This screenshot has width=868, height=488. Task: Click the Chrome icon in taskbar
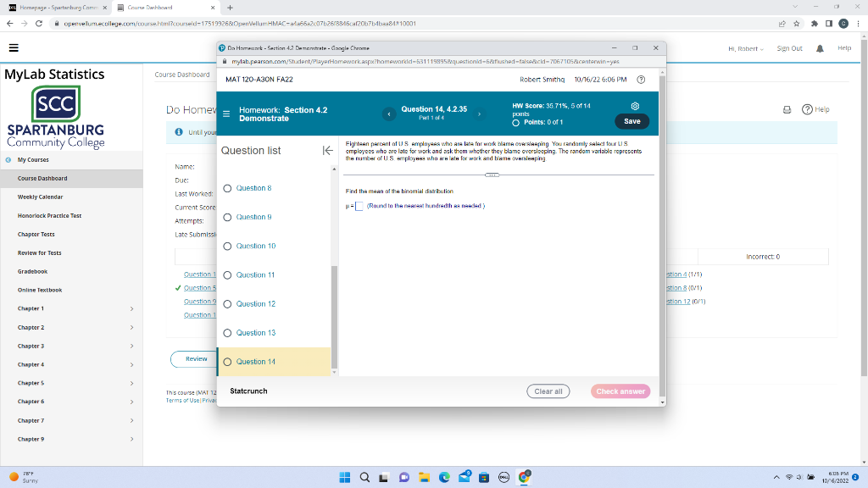click(524, 477)
